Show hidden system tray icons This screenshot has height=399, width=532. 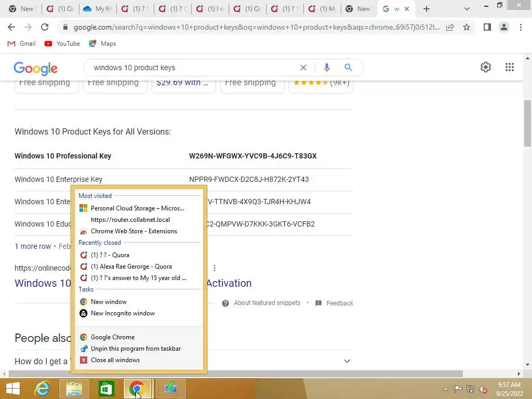[x=445, y=389]
